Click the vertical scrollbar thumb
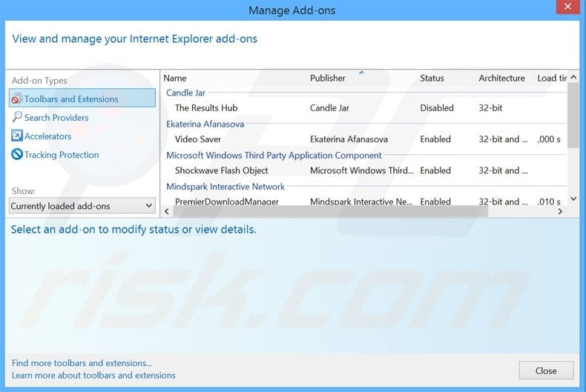Viewport: 586px width, 392px height. (573, 116)
